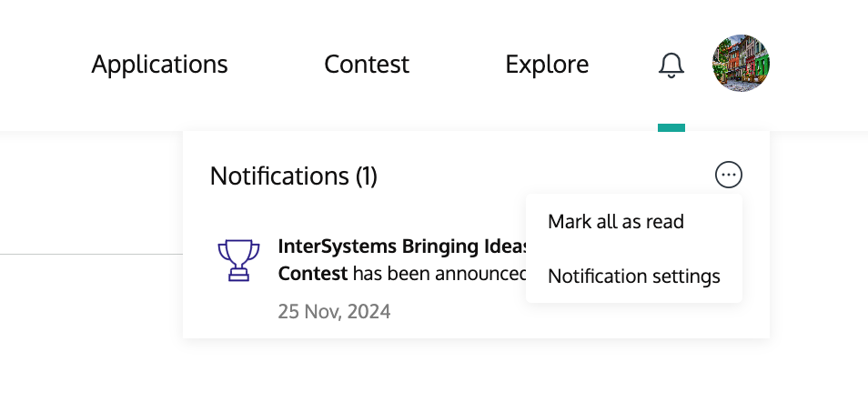Click the trophy icon beside the notification
Viewport: 868px width, 402px height.
pyautogui.click(x=239, y=260)
